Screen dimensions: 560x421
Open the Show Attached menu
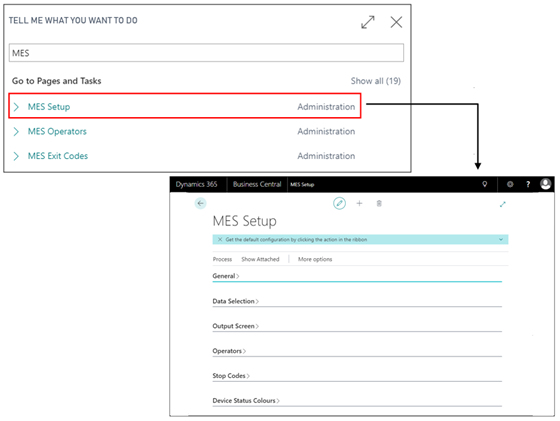(260, 259)
